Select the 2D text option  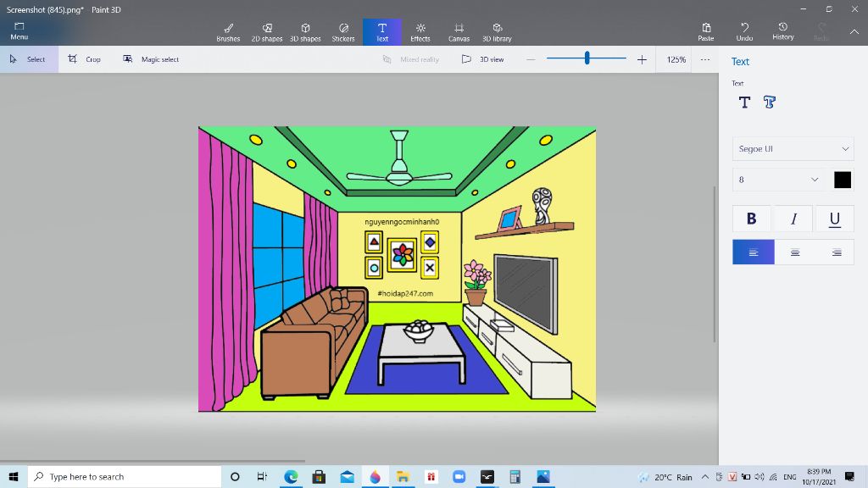pos(744,103)
